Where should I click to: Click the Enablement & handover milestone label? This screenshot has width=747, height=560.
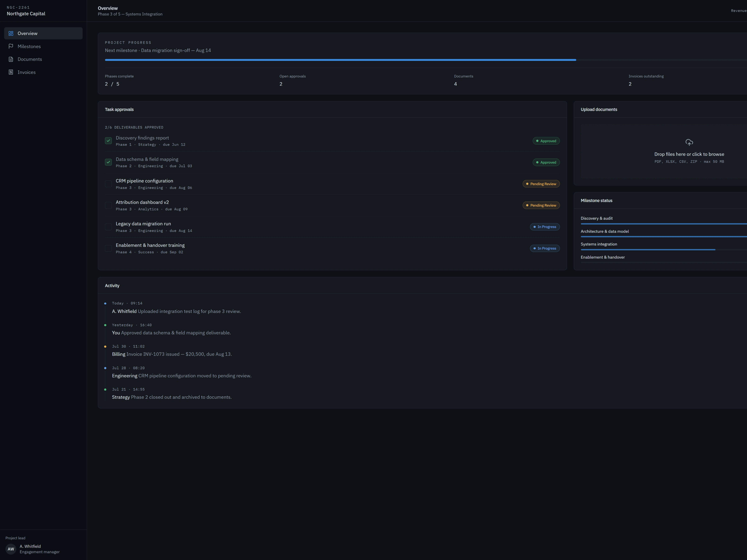(602, 257)
